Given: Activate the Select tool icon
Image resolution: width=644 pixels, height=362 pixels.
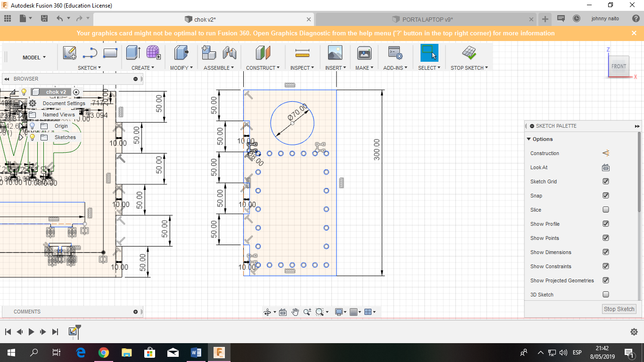Looking at the screenshot, I should tap(429, 53).
